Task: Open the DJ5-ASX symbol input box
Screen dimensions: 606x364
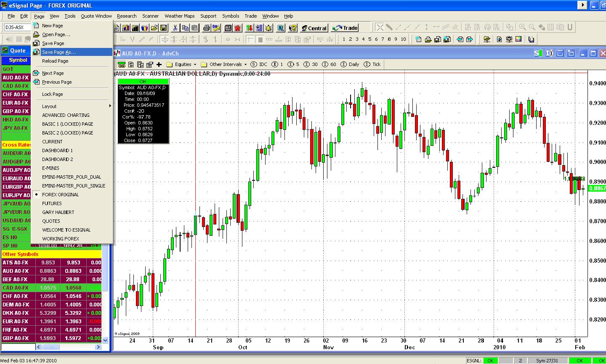Action: [17, 27]
